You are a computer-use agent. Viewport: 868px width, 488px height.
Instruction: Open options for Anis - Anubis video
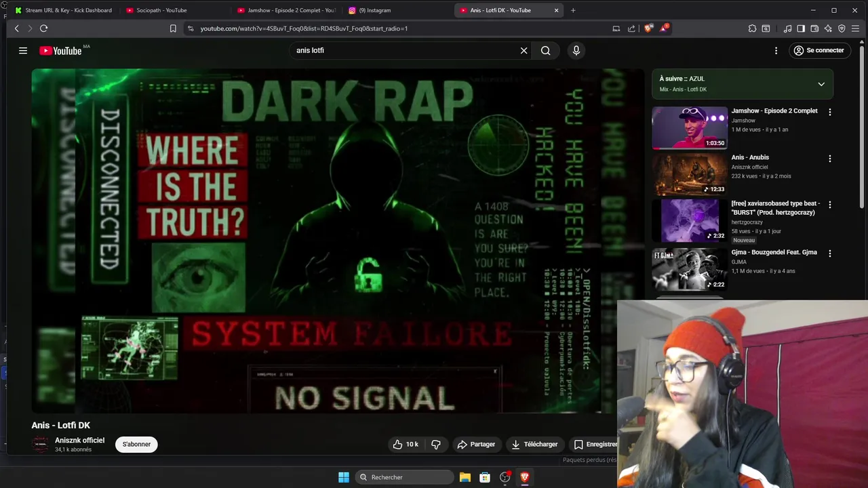tap(829, 159)
